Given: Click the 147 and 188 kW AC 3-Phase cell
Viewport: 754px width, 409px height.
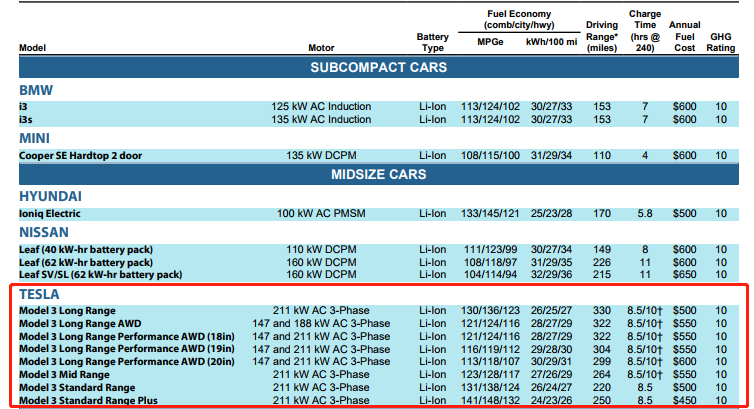Looking at the screenshot, I should coord(321,323).
